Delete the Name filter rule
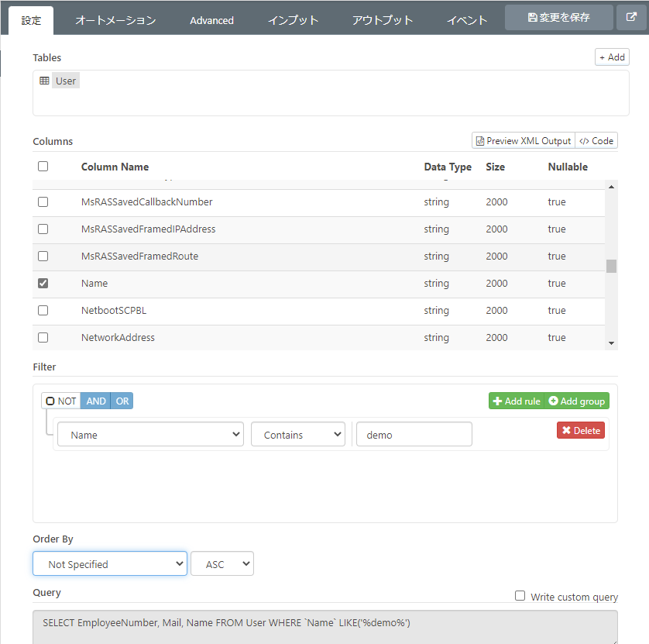 click(581, 430)
